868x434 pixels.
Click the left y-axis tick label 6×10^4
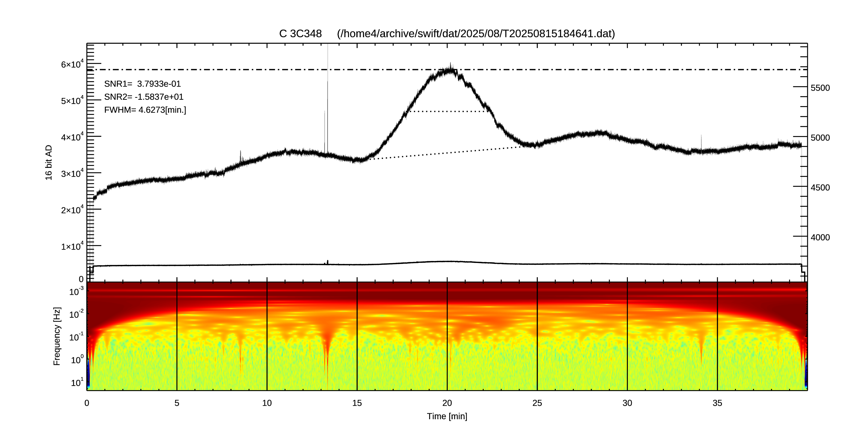(x=72, y=64)
